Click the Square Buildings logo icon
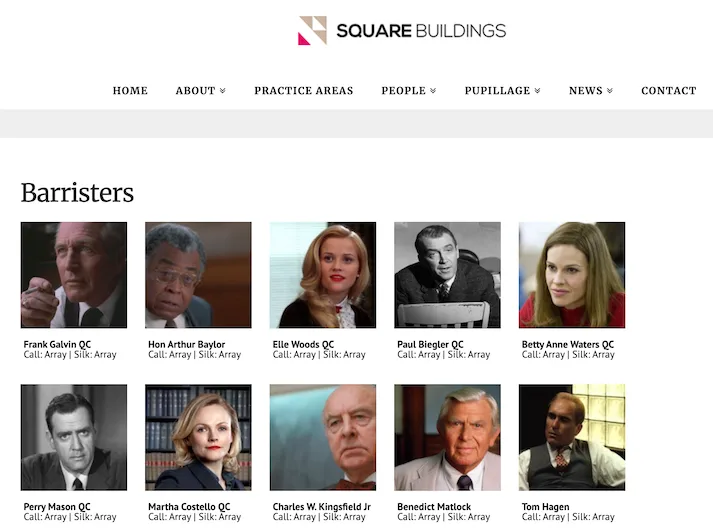Image resolution: width=713 pixels, height=532 pixels. [312, 30]
